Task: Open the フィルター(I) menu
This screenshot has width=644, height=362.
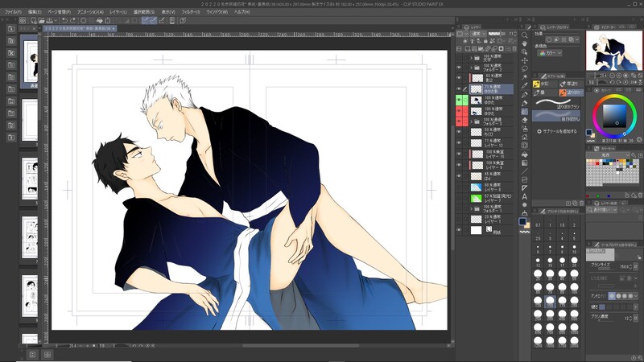Action: click(x=191, y=13)
